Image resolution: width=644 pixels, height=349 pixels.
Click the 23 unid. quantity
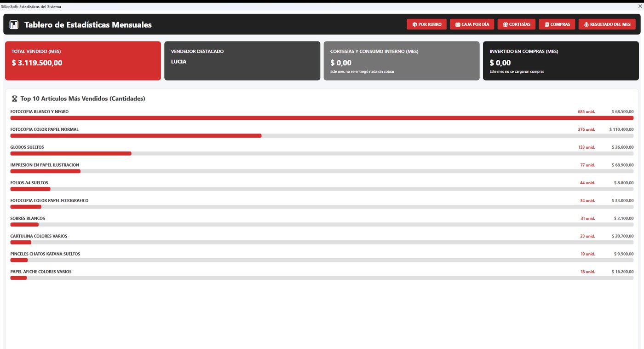tap(587, 236)
